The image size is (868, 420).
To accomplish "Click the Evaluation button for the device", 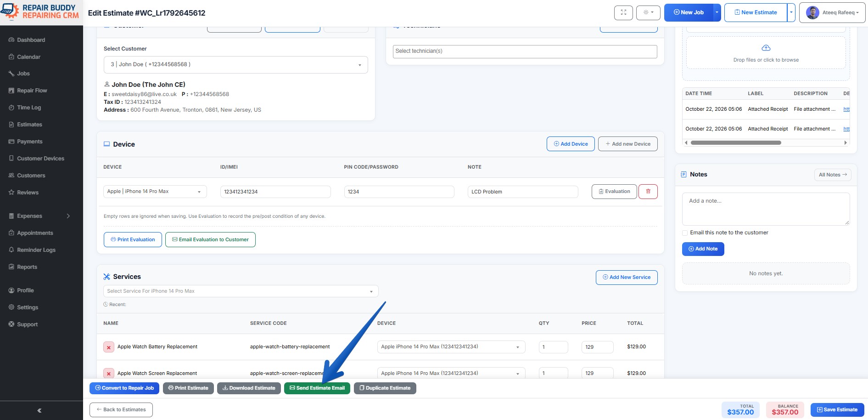I will [x=614, y=192].
